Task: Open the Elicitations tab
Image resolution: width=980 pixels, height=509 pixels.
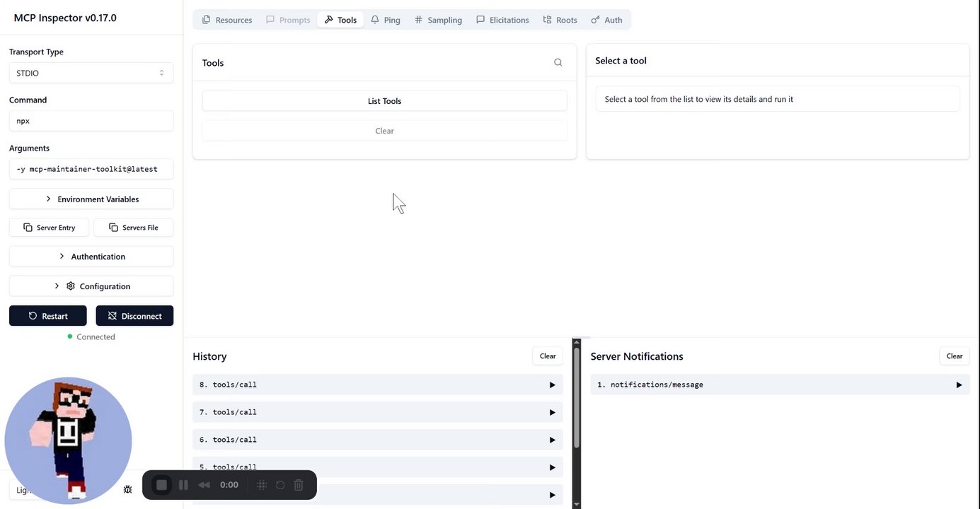Action: 502,20
